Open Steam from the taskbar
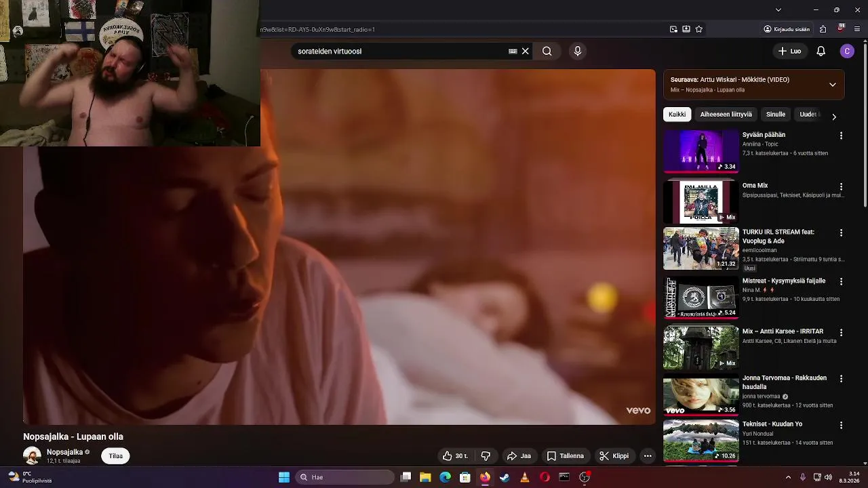 coord(505,477)
